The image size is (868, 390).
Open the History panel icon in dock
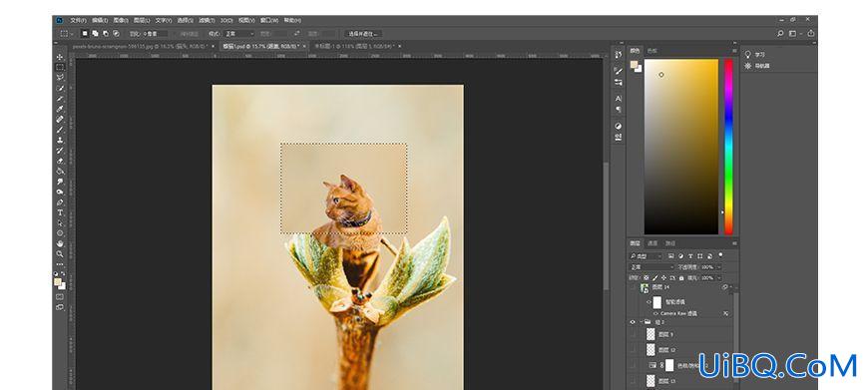coord(619,54)
